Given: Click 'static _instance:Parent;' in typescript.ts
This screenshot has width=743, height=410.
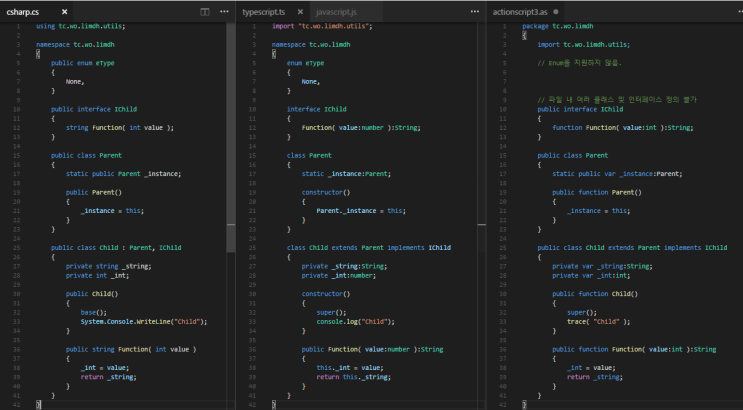Looking at the screenshot, I should tap(346, 174).
